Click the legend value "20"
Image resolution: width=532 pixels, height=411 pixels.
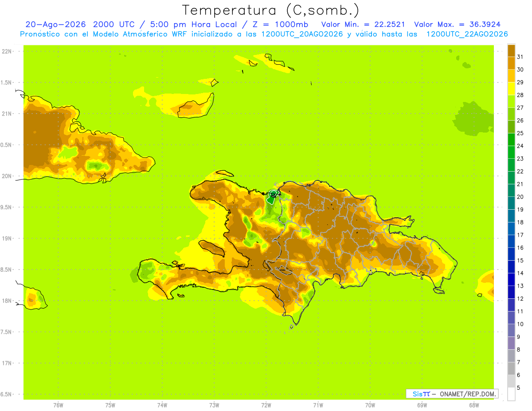click(520, 196)
